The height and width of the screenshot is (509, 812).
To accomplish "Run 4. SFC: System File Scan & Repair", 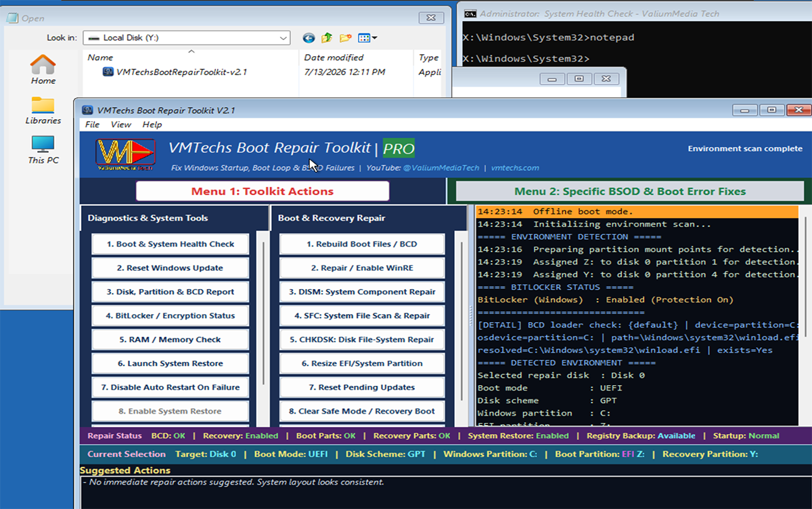I will click(x=362, y=315).
